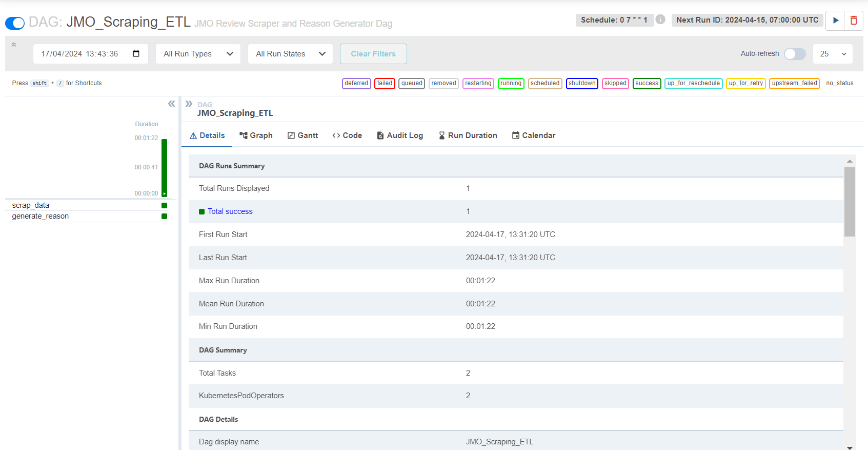Filter by upstream_failed status badge
This screenshot has width=868, height=450.
coord(794,83)
